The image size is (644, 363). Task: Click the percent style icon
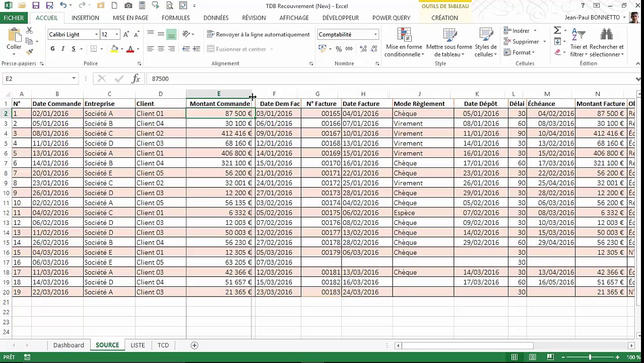339,49
